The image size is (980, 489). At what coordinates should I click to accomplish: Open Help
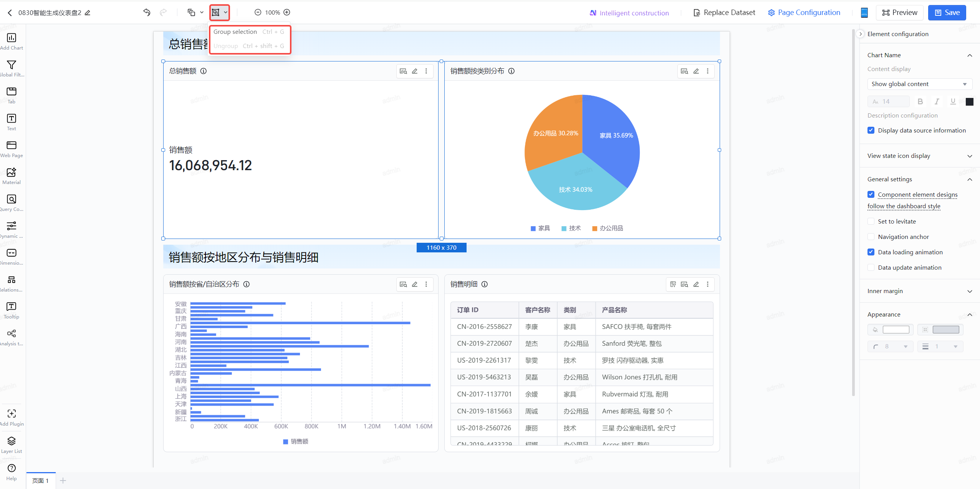12,472
